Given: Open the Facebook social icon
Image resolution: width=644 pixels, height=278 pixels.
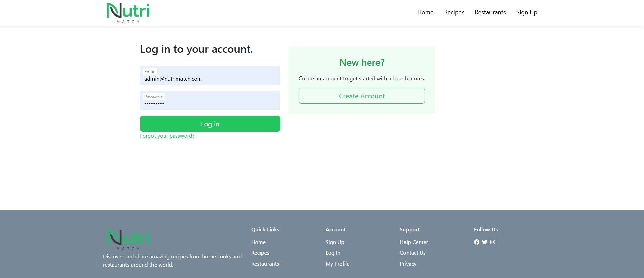Looking at the screenshot, I should [476, 242].
